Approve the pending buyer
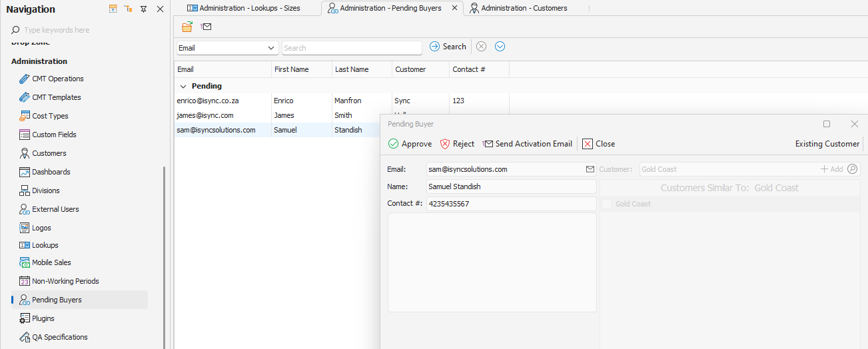The width and height of the screenshot is (868, 349). pos(410,144)
